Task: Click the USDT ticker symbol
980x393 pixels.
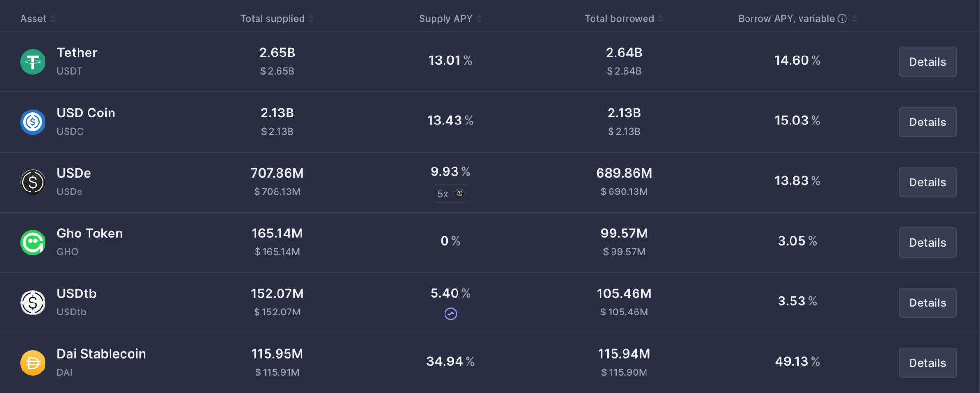Action: pyautogui.click(x=69, y=71)
